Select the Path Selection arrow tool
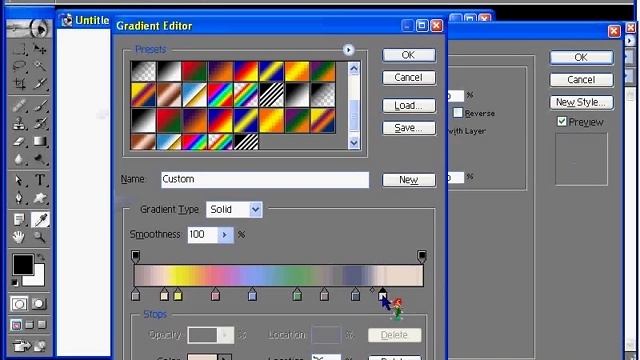Viewport: 640px width, 360px height. pyautogui.click(x=19, y=180)
